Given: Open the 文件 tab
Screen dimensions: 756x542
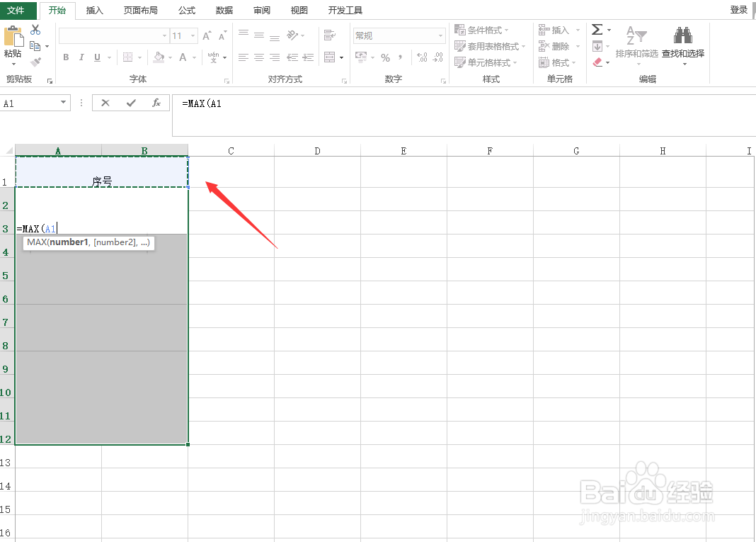Looking at the screenshot, I should click(16, 10).
